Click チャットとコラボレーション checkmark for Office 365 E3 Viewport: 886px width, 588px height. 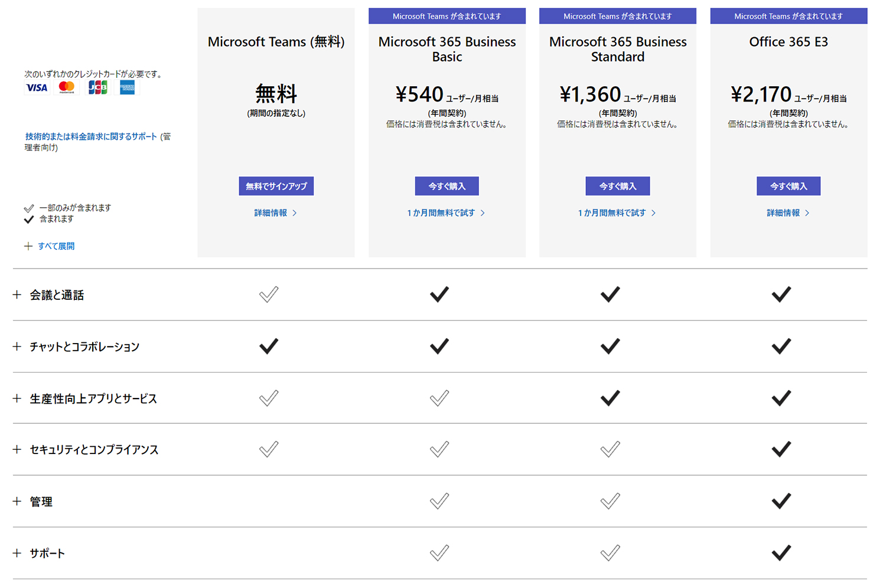(x=781, y=346)
